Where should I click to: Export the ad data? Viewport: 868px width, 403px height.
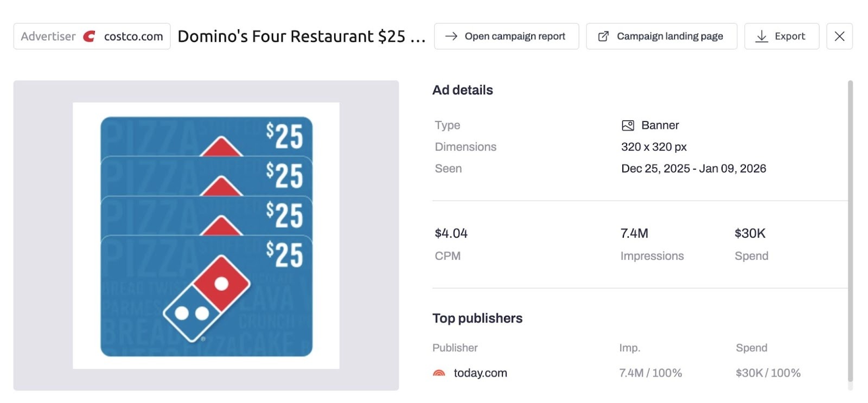coord(782,36)
